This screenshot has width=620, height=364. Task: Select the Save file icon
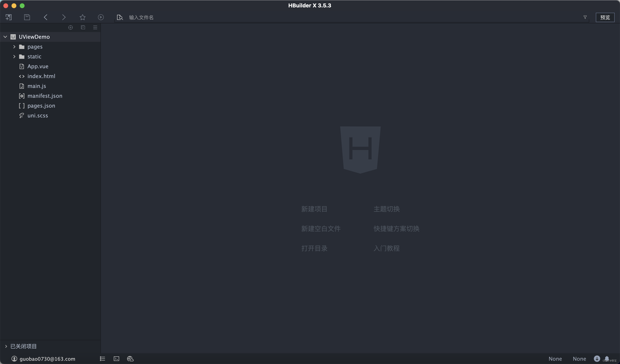(27, 17)
